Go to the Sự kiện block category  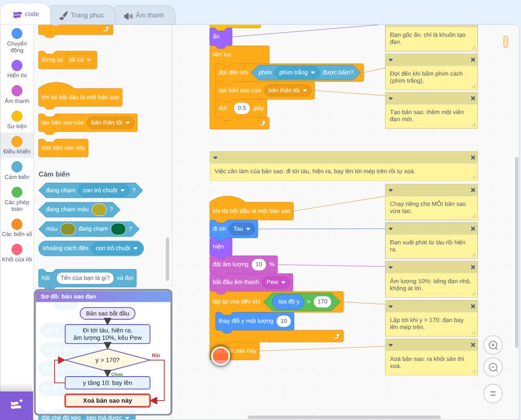tap(17, 120)
